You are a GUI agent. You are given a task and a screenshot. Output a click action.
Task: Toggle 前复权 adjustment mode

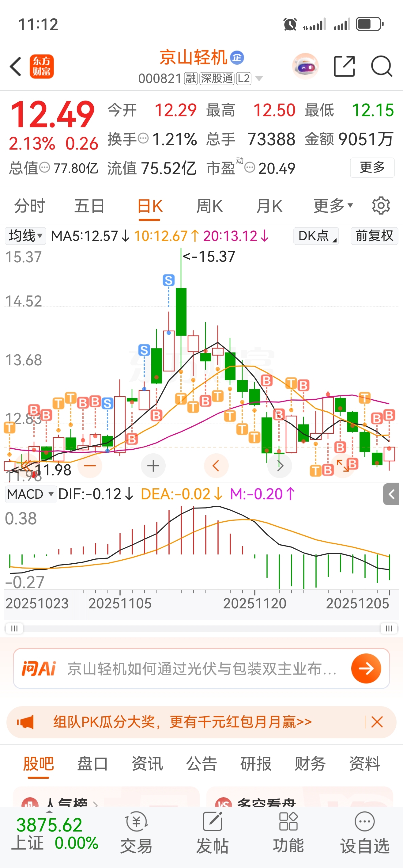tap(375, 235)
